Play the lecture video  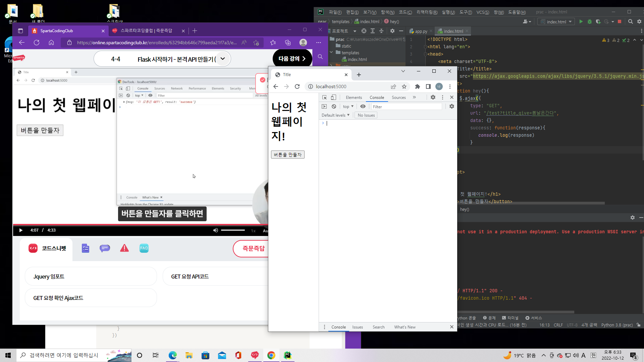coord(21,230)
